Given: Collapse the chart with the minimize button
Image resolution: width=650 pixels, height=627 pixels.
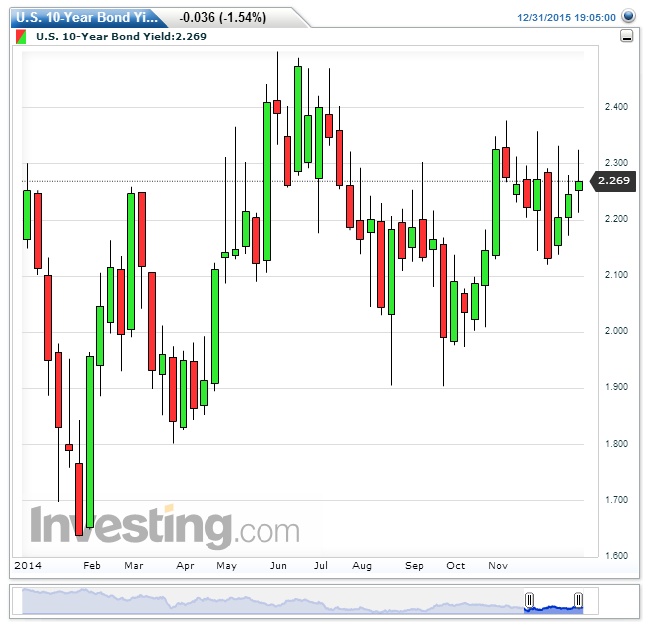Looking at the screenshot, I should click(x=626, y=36).
